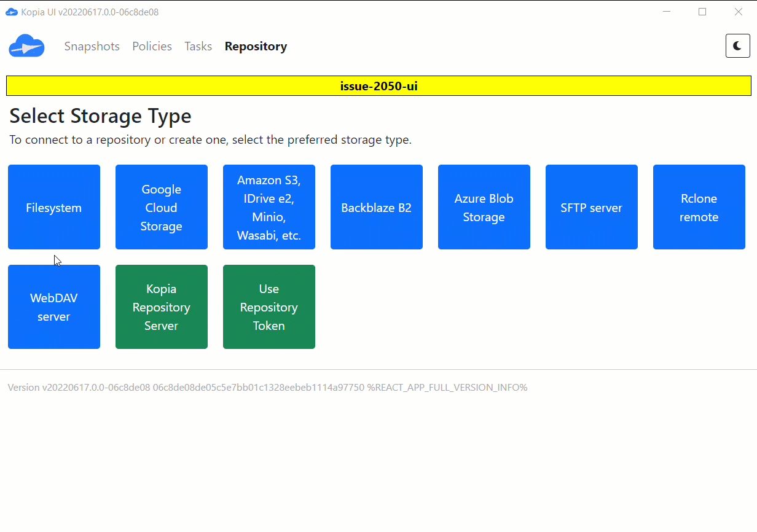
Task: Click the Select Storage Type heading
Action: tap(100, 115)
